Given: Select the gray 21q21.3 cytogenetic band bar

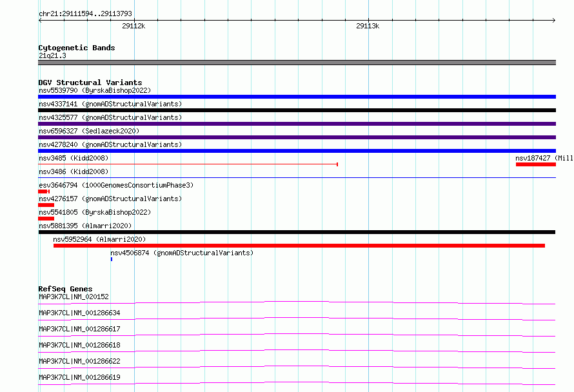Looking at the screenshot, I should tap(297, 63).
